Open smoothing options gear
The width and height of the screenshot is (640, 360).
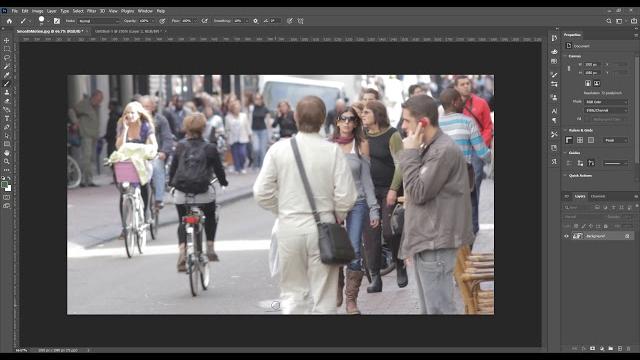(x=256, y=21)
